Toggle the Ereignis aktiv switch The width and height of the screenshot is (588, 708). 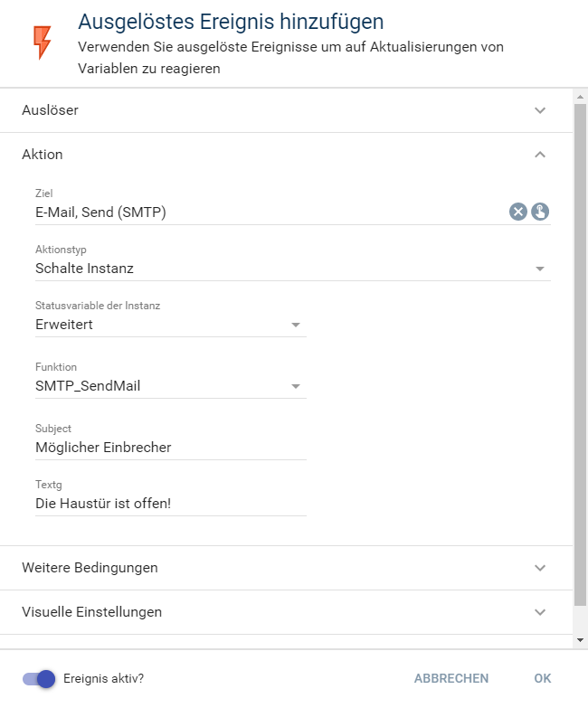40,678
